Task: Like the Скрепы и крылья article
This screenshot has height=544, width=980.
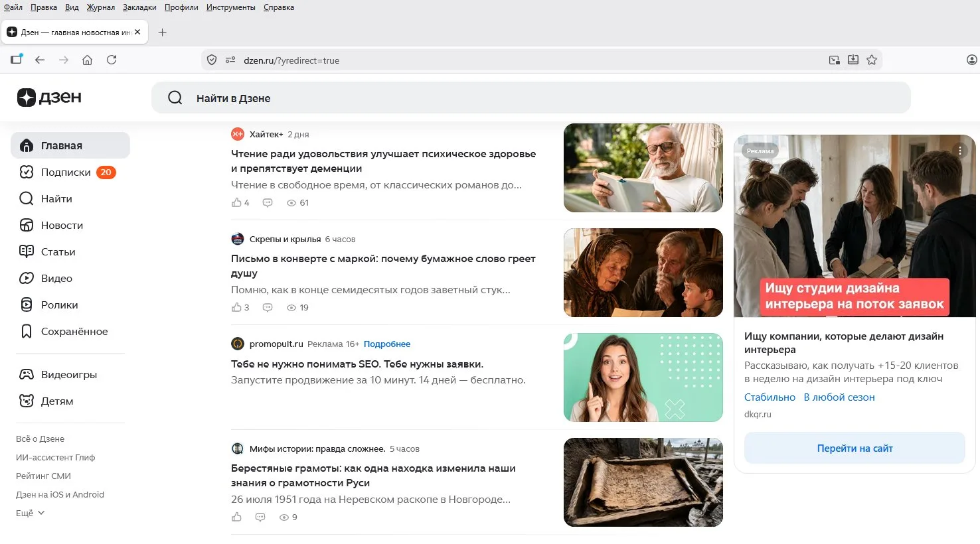Action: tap(236, 307)
